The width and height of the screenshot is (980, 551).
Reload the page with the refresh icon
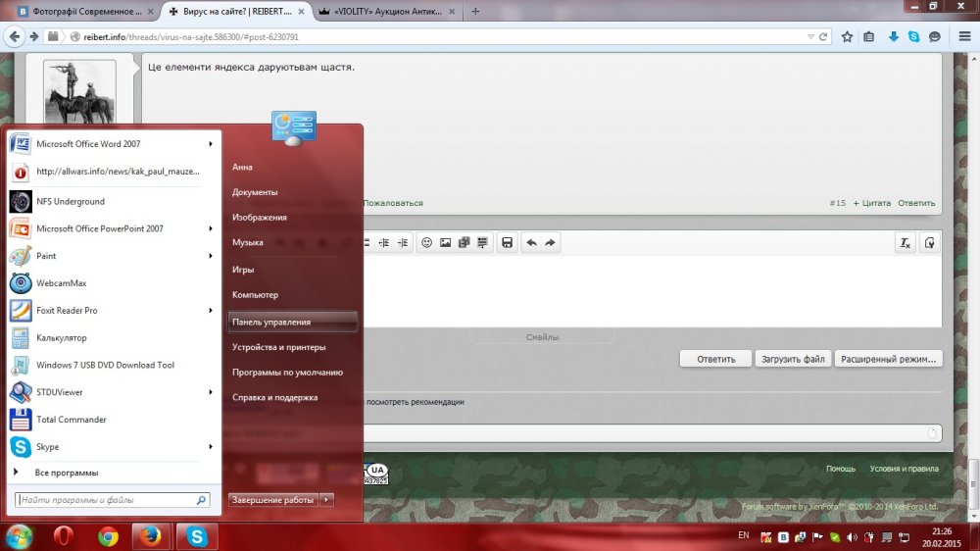click(823, 37)
